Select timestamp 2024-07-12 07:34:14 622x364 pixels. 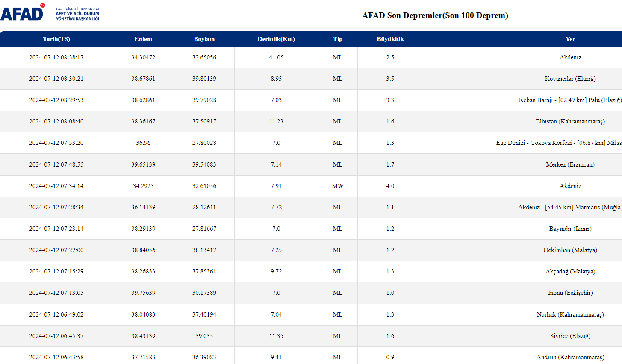point(56,186)
